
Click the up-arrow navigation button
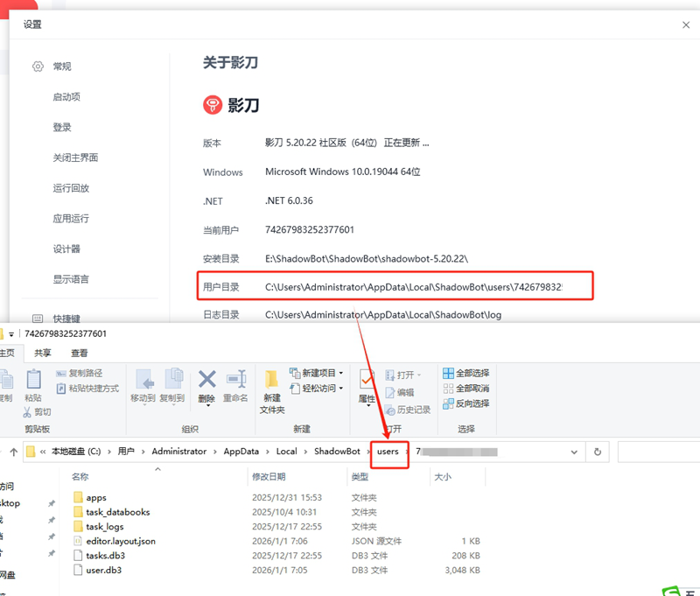[x=14, y=452]
